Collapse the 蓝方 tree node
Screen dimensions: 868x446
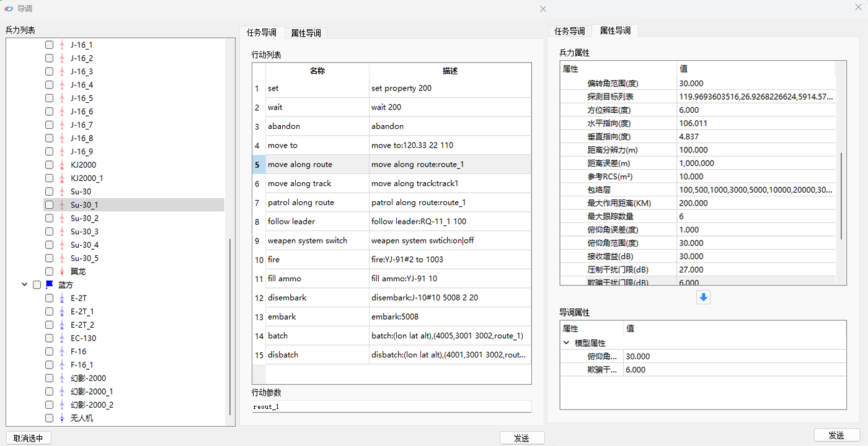pyautogui.click(x=24, y=285)
